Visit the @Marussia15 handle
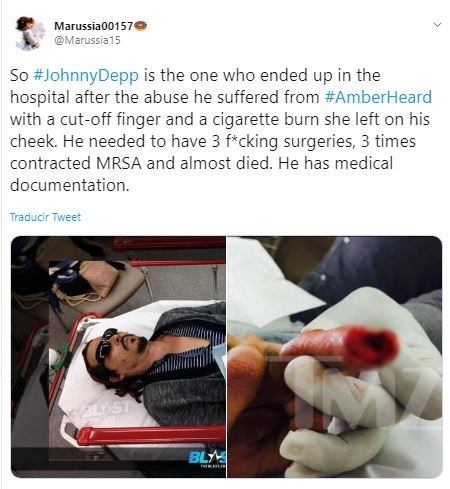Screen dimensions: 450x489 coord(87,40)
